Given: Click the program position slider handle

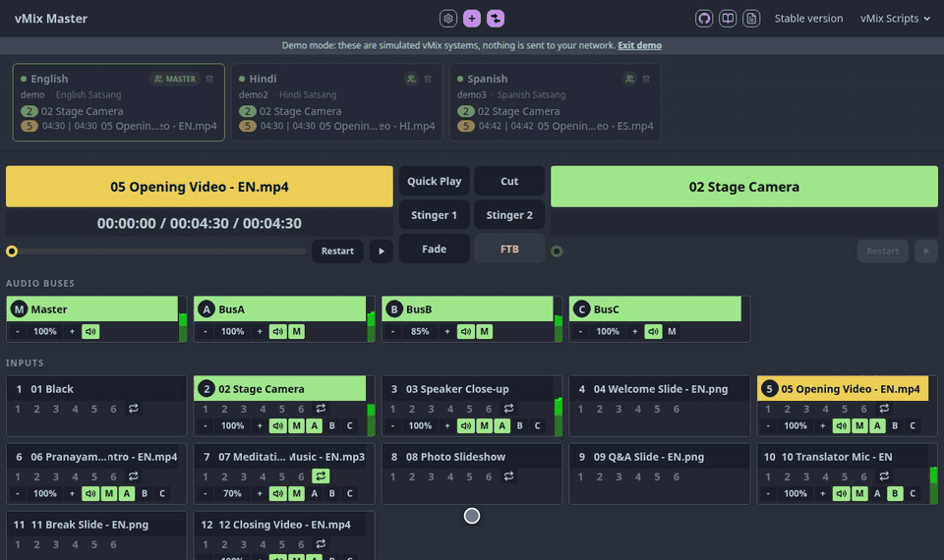Looking at the screenshot, I should click(557, 252).
